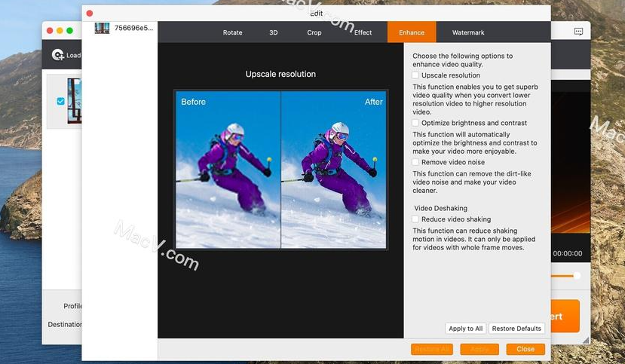This screenshot has height=364, width=625.
Task: Open the Crop tab
Action: [314, 32]
